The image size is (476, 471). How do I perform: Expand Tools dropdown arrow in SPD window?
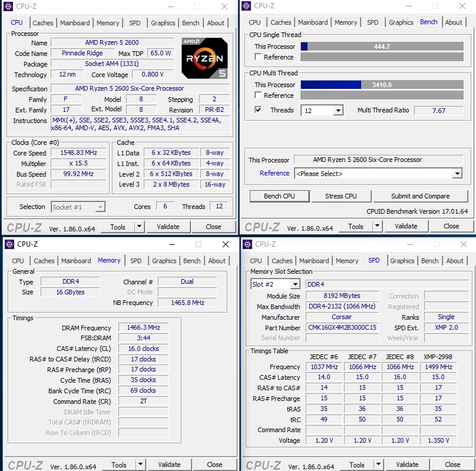pyautogui.click(x=379, y=465)
